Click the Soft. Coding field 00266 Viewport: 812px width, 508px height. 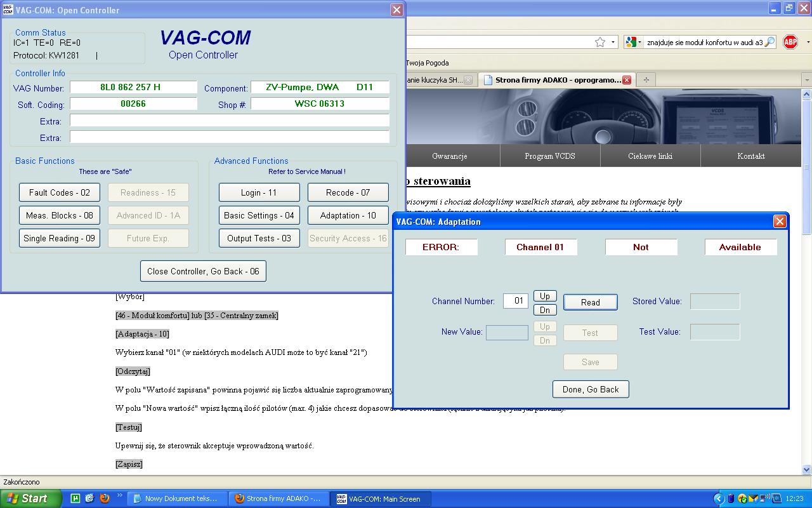coord(133,104)
